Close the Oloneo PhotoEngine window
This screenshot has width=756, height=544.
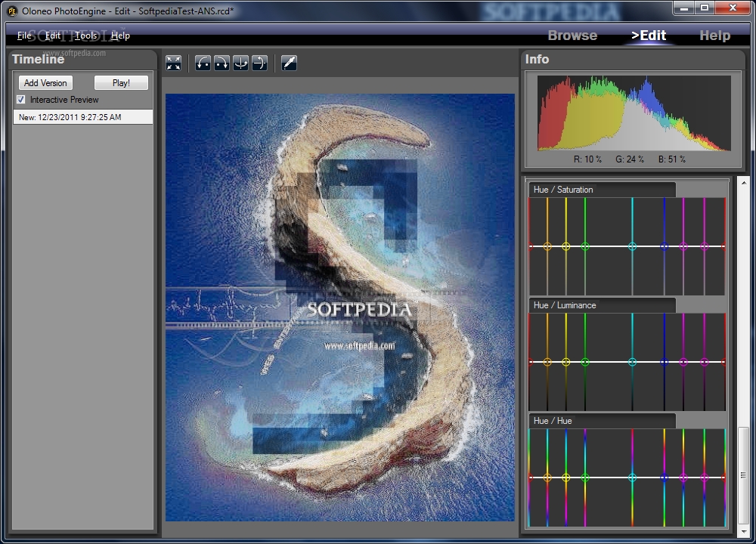click(733, 8)
